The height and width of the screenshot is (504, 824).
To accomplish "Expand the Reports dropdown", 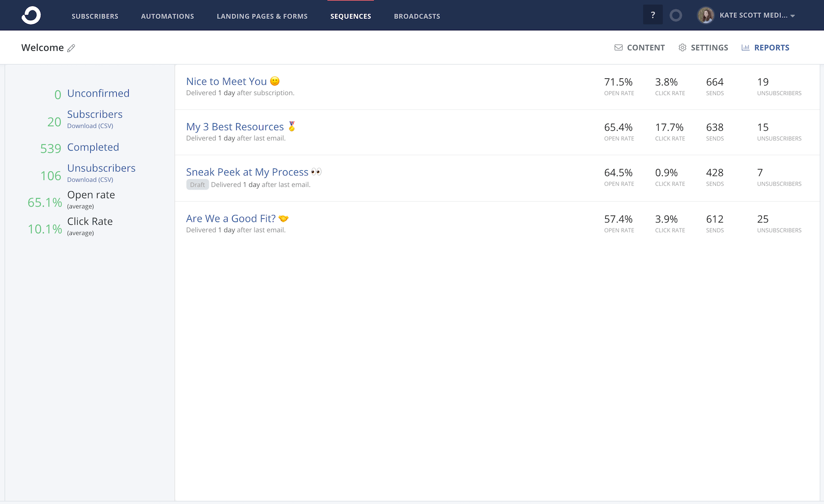I will (772, 47).
